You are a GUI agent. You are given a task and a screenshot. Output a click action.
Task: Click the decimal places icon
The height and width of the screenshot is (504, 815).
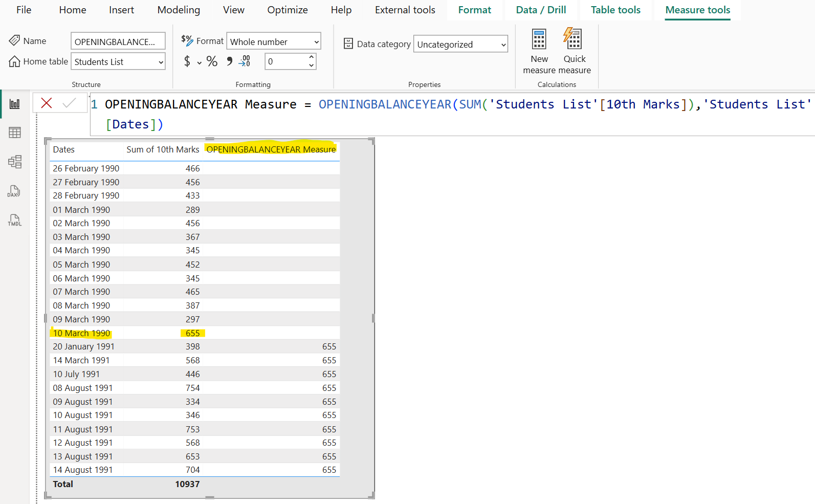tap(245, 61)
